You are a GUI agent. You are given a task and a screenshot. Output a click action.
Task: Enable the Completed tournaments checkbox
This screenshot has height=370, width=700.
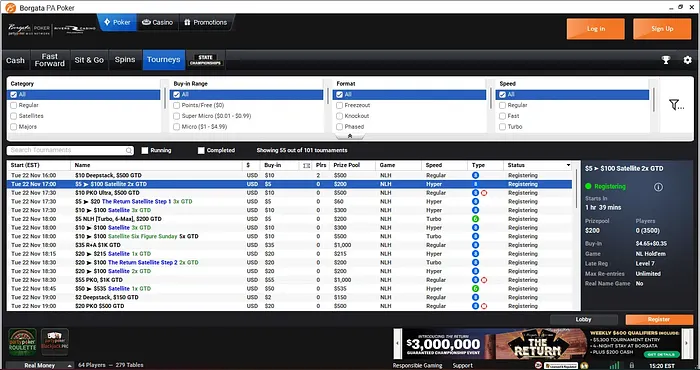tap(201, 150)
